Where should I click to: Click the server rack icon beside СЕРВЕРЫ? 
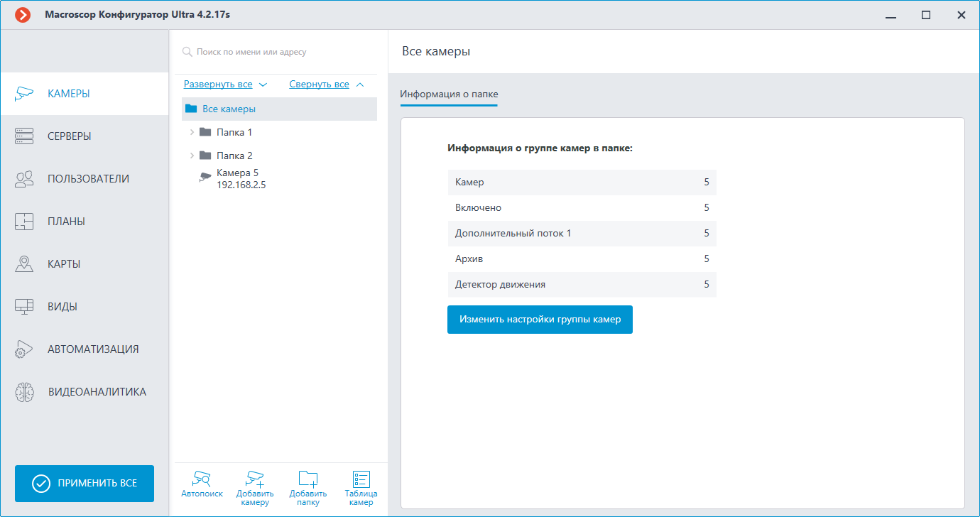[x=24, y=136]
